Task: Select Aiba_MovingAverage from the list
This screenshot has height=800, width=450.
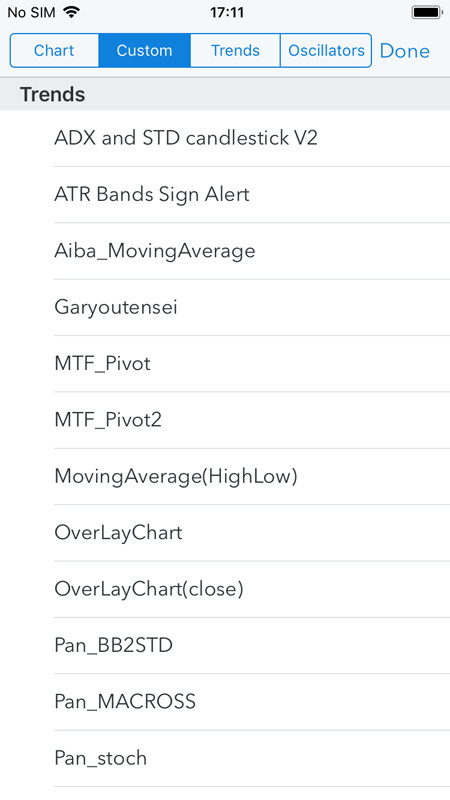Action: tap(225, 251)
